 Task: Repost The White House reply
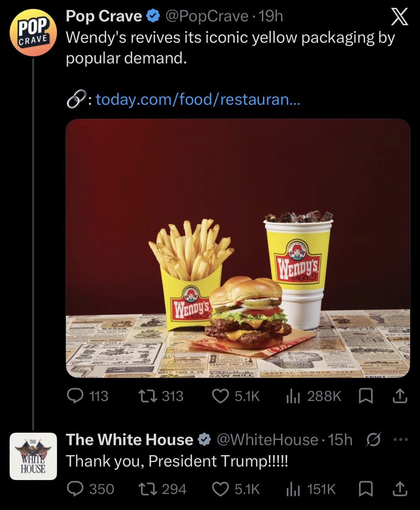[x=163, y=489]
